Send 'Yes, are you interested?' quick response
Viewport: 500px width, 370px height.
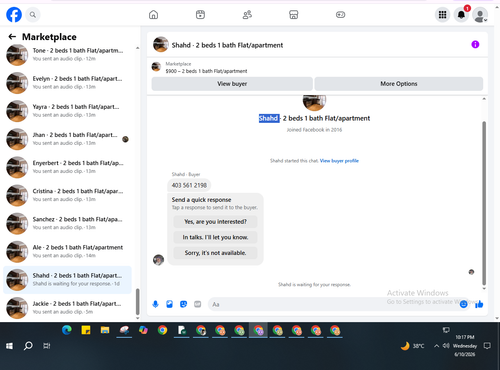(215, 222)
